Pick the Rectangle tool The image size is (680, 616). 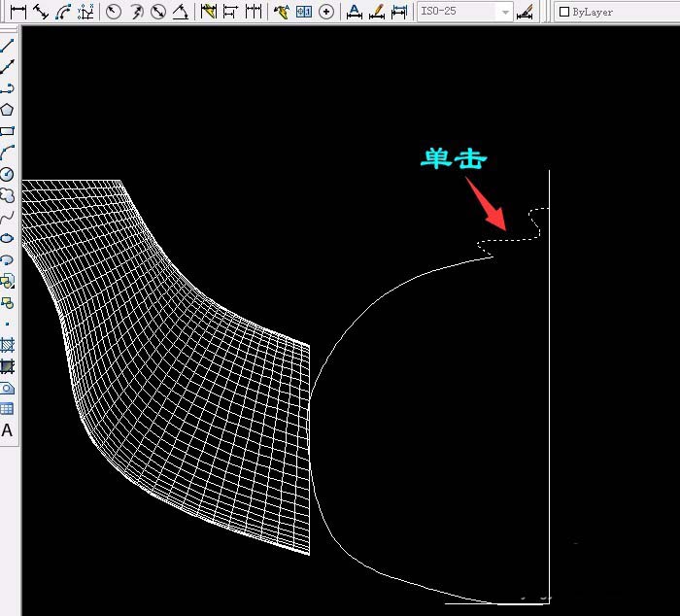click(x=7, y=131)
